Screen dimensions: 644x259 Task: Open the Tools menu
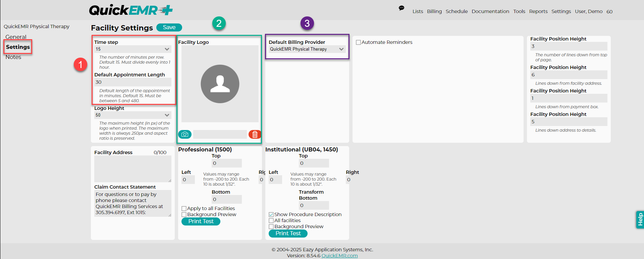pos(519,11)
